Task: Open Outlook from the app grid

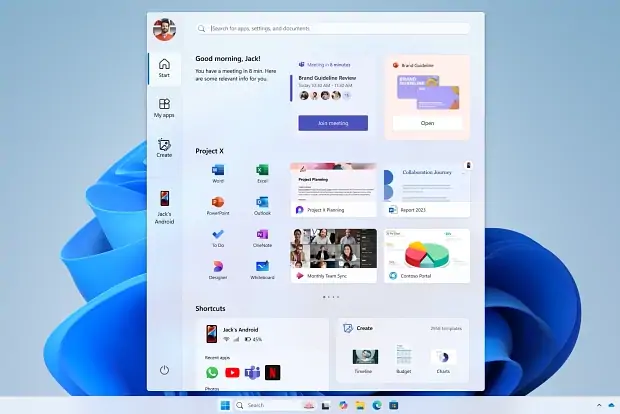Action: coord(262,203)
